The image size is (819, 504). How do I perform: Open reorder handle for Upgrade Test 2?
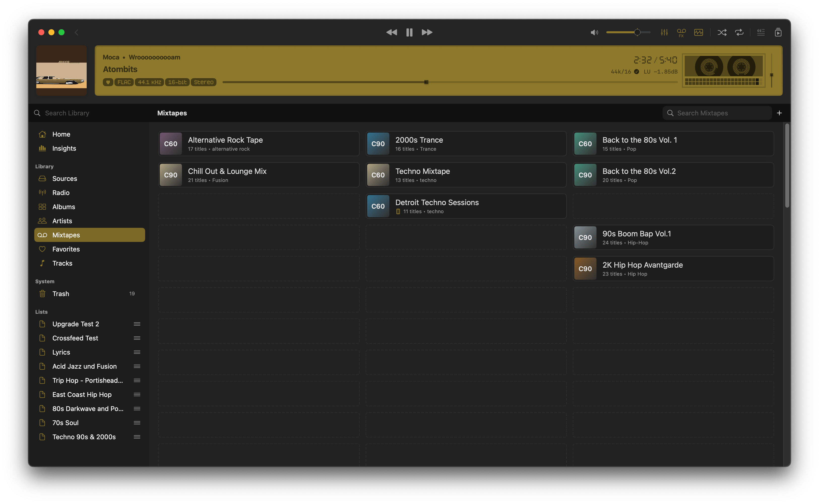point(137,324)
